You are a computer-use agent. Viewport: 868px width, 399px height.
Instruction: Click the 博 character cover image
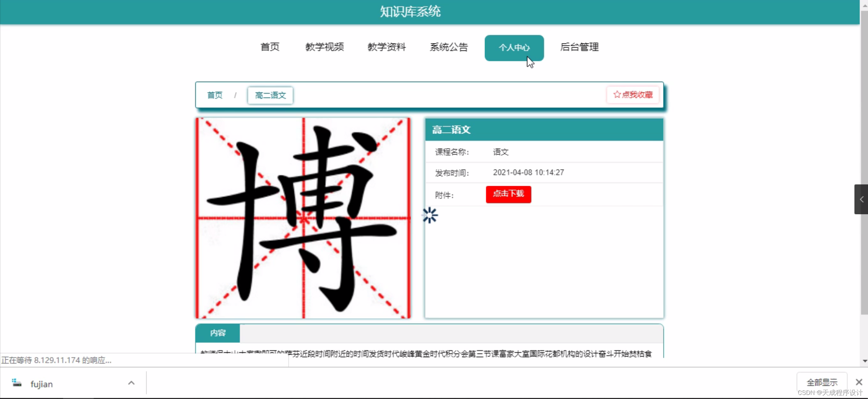point(303,218)
